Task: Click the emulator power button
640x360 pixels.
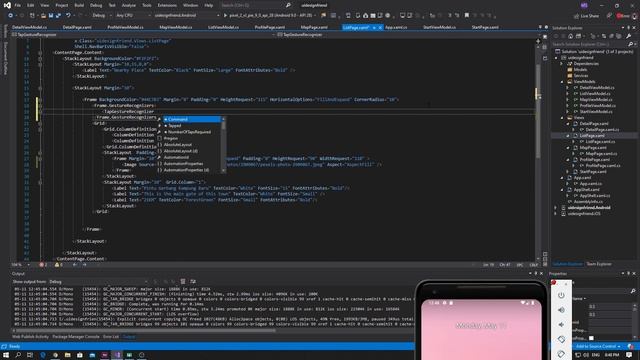Action: tap(561, 295)
